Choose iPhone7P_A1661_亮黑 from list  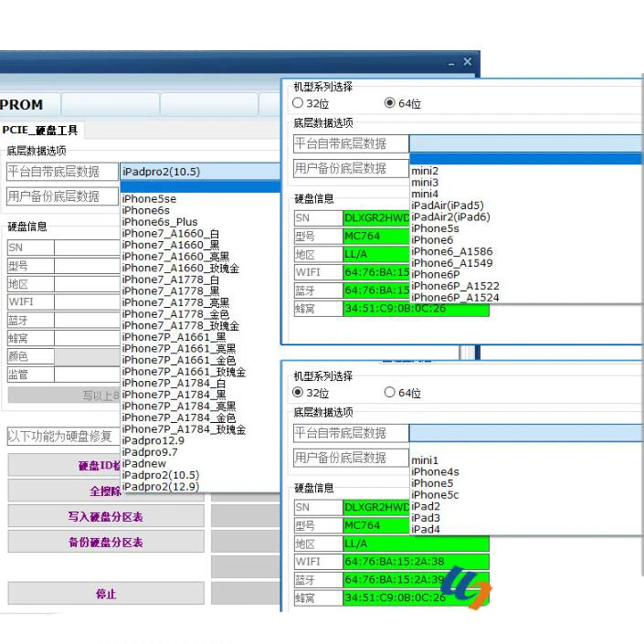(179, 348)
